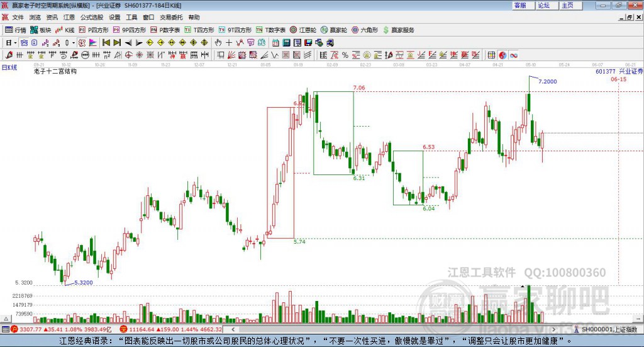The width and height of the screenshot is (644, 347).
Task: Toggle the grid table icon
Action: coord(491,55)
